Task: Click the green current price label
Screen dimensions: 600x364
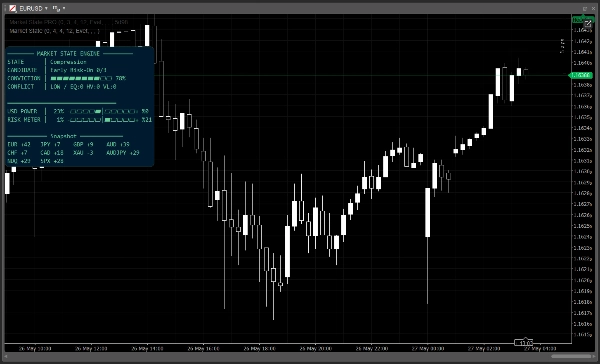Action: pos(581,75)
